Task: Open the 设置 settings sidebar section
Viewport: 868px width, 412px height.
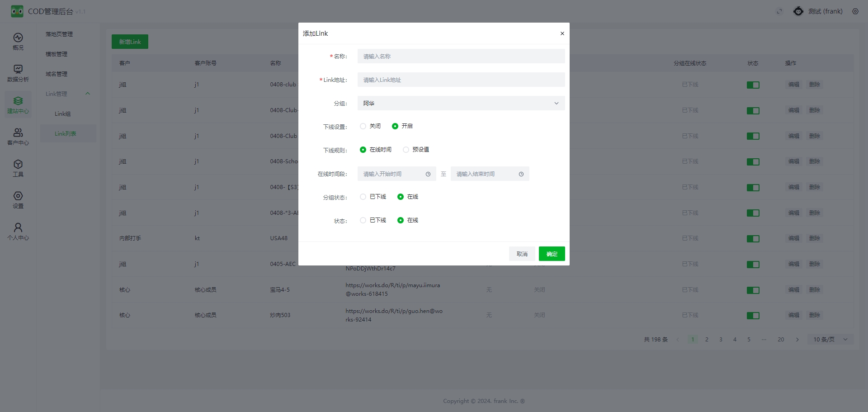Action: tap(18, 200)
